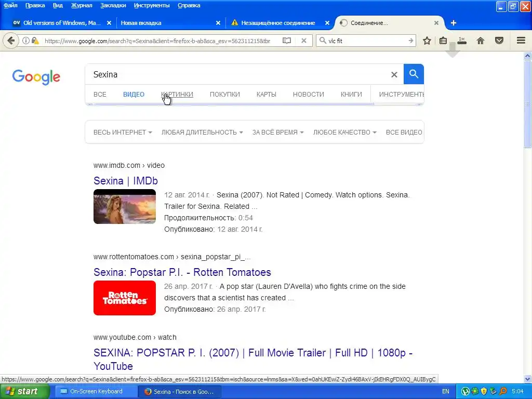Open Файл menu

click(x=10, y=5)
